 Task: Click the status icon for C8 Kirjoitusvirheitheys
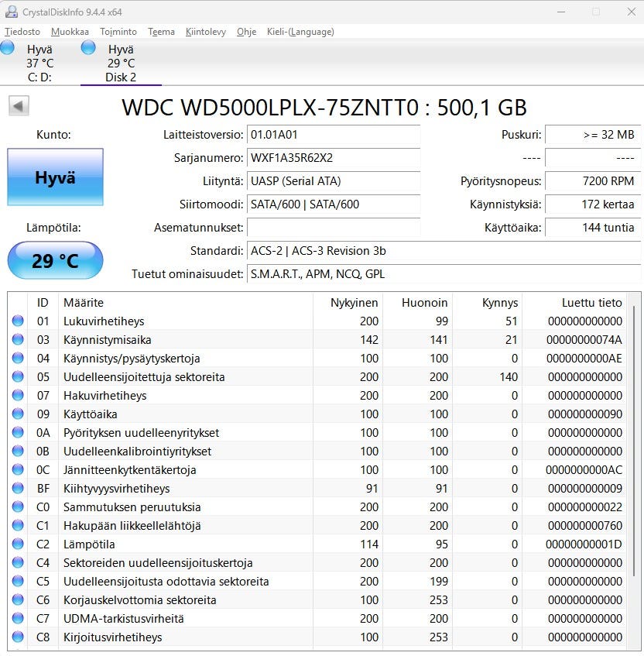tap(18, 637)
